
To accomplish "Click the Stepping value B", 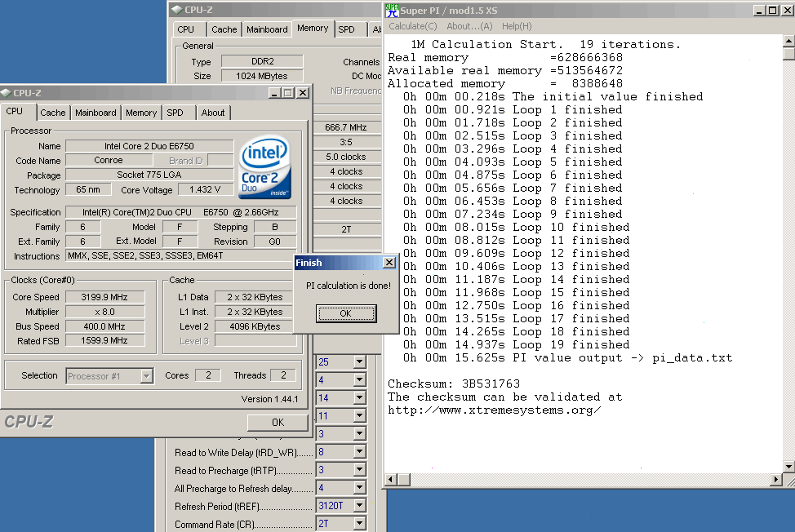I will click(x=275, y=227).
